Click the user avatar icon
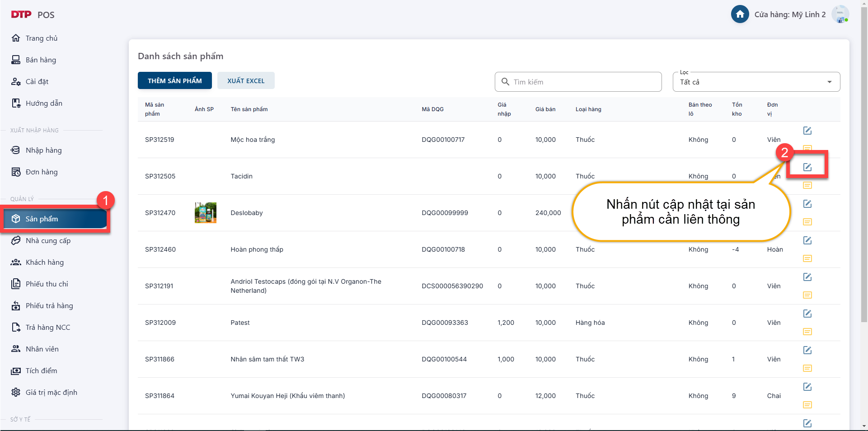Image resolution: width=868 pixels, height=431 pixels. coord(840,14)
